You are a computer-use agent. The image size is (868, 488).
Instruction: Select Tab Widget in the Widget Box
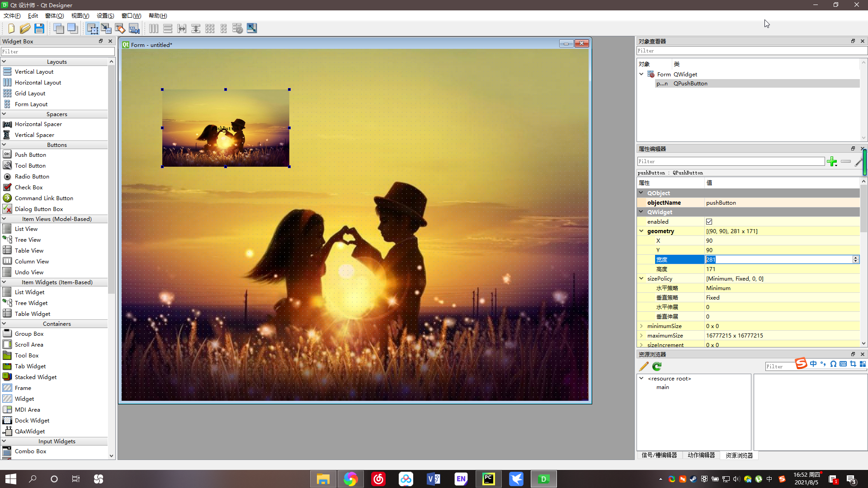coord(30,366)
